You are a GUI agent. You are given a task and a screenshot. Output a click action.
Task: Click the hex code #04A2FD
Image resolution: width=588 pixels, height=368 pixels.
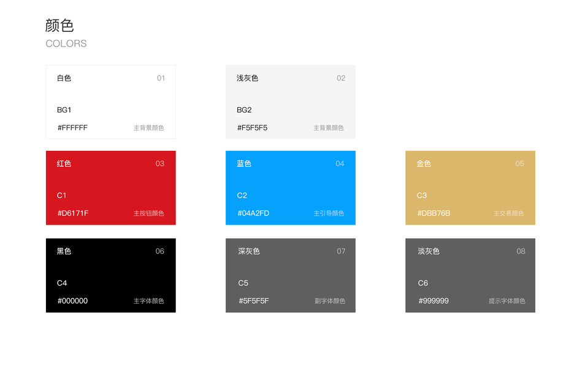click(x=253, y=213)
